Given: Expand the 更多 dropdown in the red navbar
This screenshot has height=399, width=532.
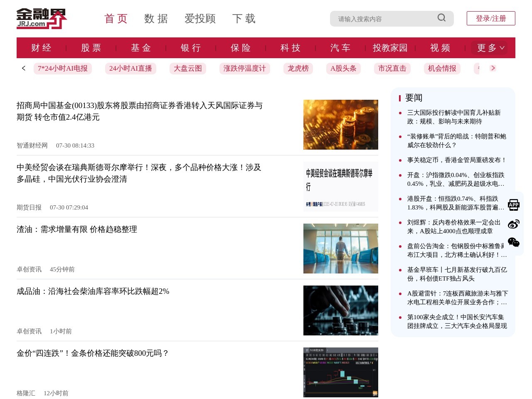Looking at the screenshot, I should click(x=489, y=48).
